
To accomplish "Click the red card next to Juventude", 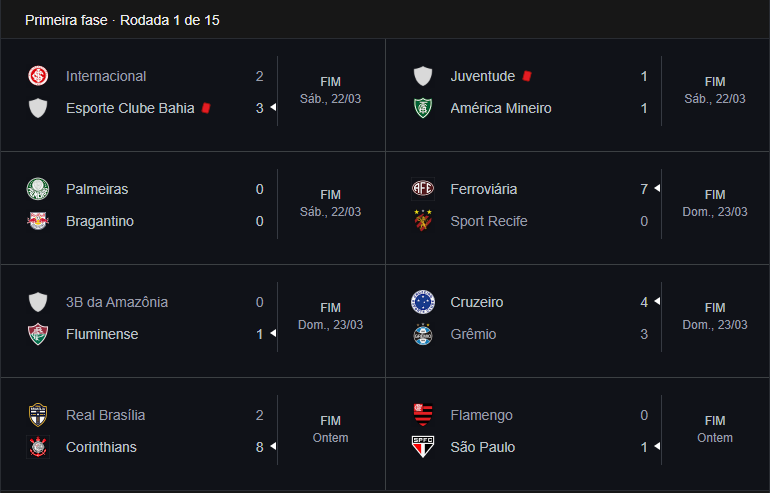I will tap(527, 76).
